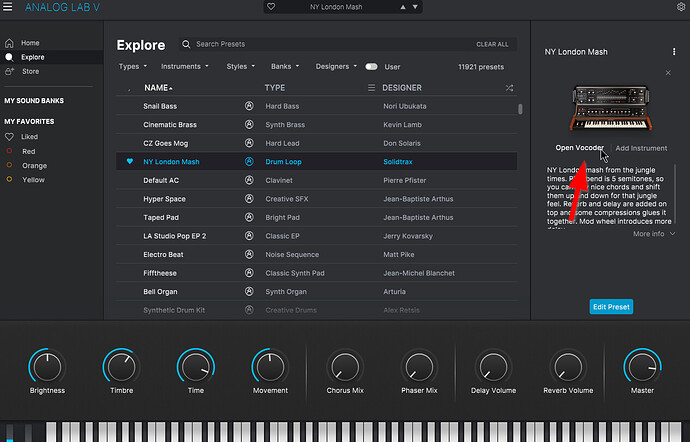Click the CLEAR ALL button

click(492, 44)
